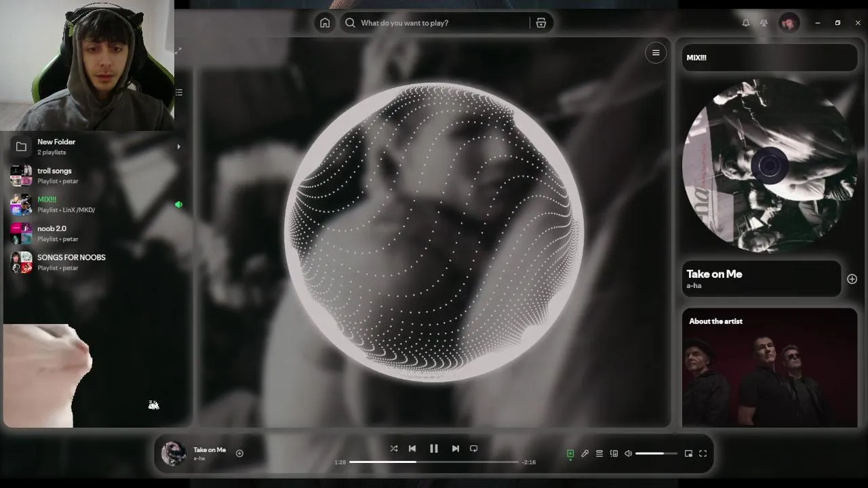
Task: Open the round hamburger menu button
Action: [x=656, y=53]
